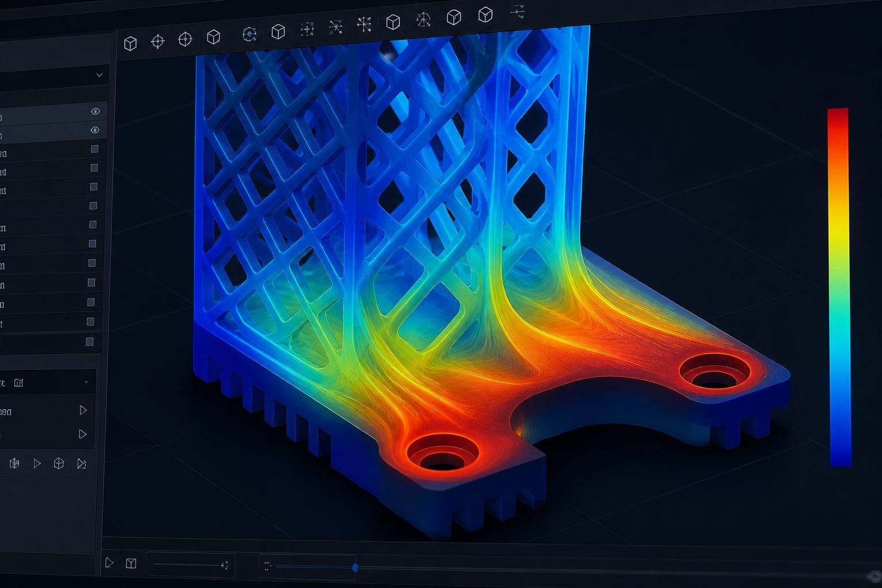Expand the lower triangle row in lower panel

coord(83,434)
